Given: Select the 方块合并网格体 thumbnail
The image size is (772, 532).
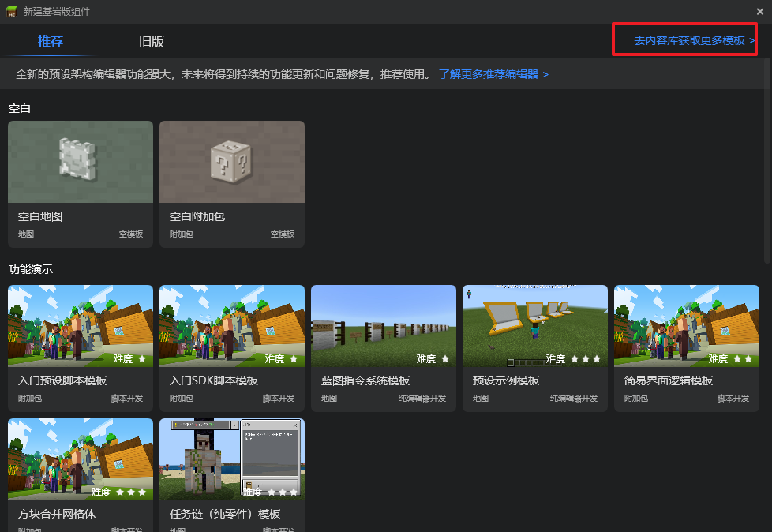Looking at the screenshot, I should pyautogui.click(x=81, y=459).
